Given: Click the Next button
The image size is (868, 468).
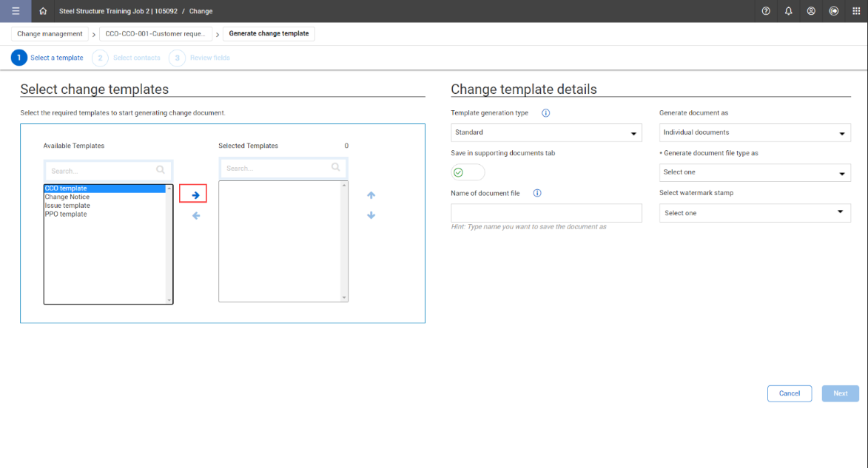Looking at the screenshot, I should [840, 393].
